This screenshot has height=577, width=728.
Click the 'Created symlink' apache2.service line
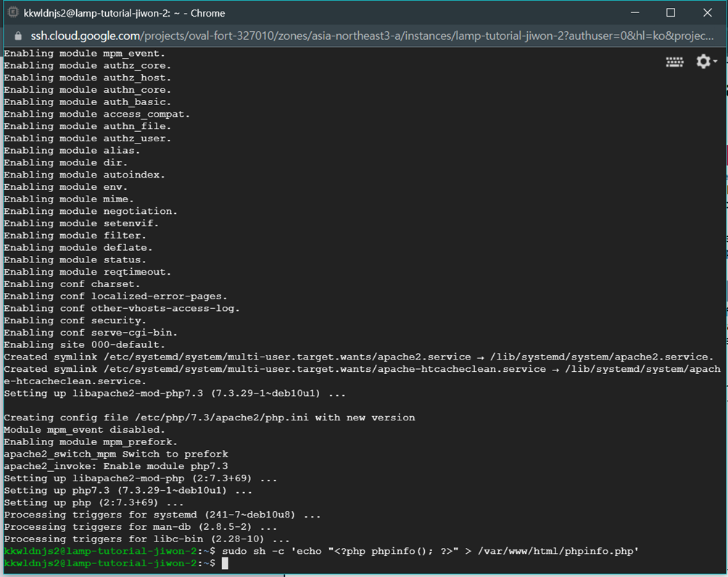pos(358,357)
